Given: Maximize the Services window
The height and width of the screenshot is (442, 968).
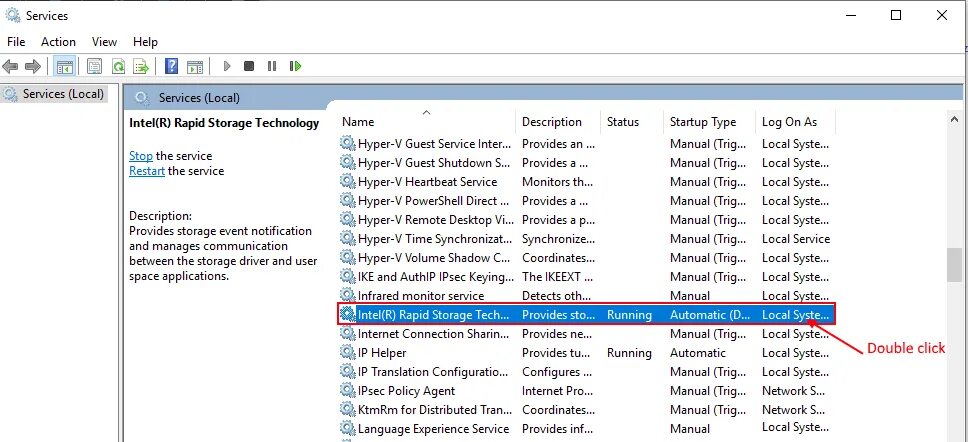Looking at the screenshot, I should pos(896,15).
